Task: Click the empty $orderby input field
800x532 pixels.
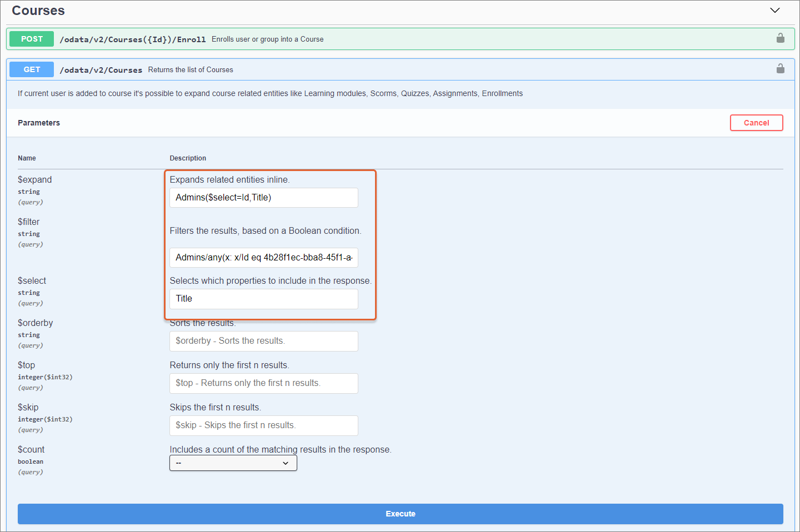Action: pos(263,341)
